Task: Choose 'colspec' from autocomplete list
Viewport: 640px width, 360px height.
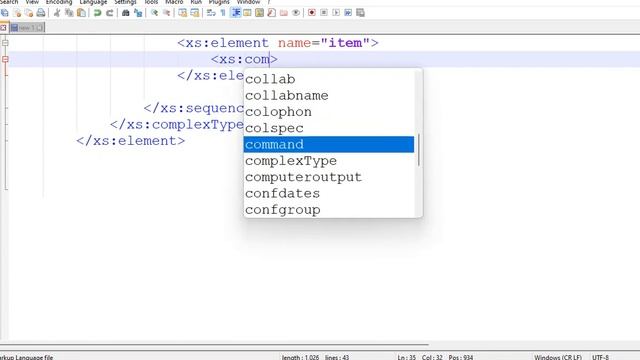Action: [x=329, y=128]
